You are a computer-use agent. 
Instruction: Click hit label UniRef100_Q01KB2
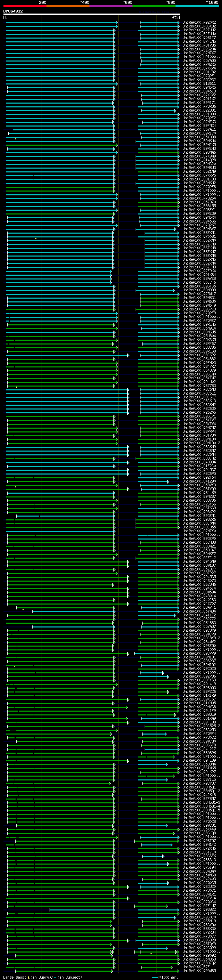point(199,72)
